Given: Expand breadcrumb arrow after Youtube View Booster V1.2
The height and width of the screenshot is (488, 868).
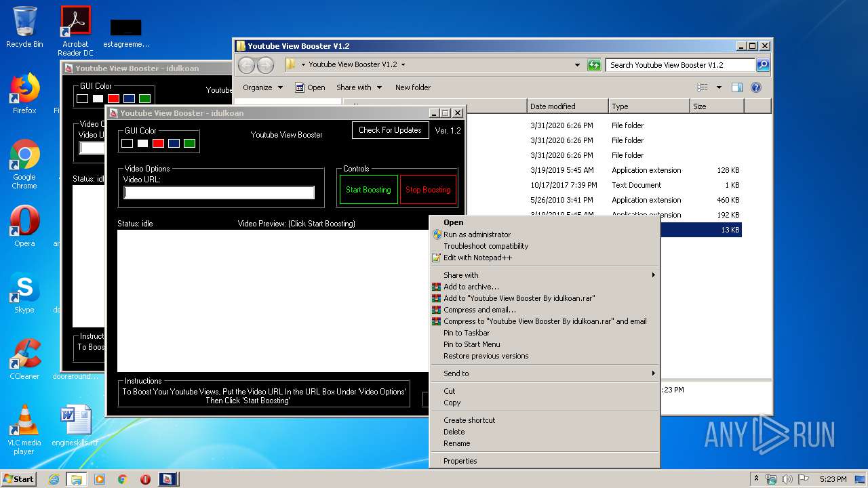Looking at the screenshot, I should (x=403, y=65).
